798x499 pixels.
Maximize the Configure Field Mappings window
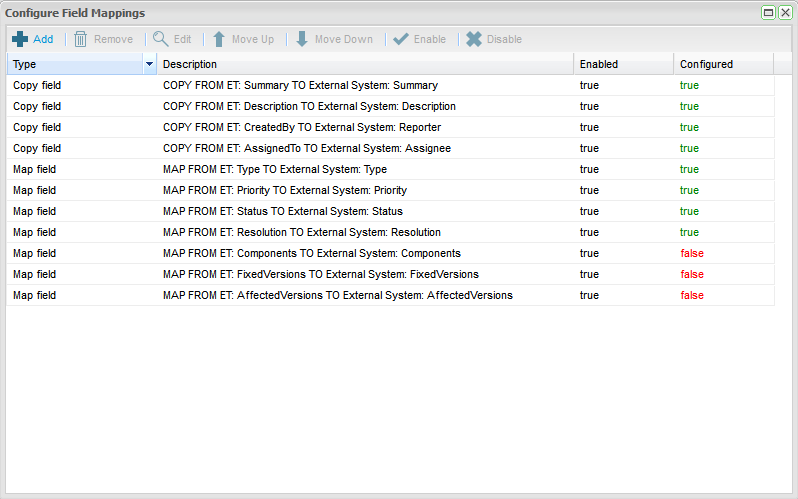point(768,13)
